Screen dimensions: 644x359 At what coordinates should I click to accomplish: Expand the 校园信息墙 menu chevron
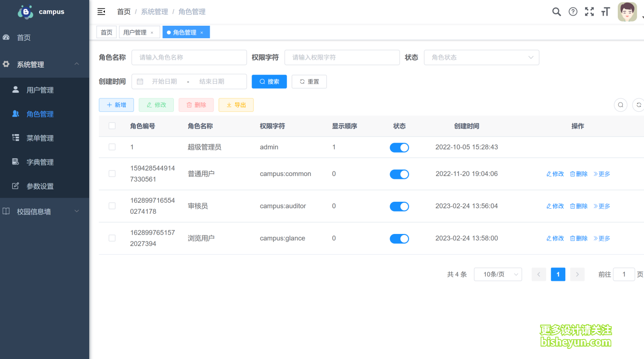tap(77, 211)
